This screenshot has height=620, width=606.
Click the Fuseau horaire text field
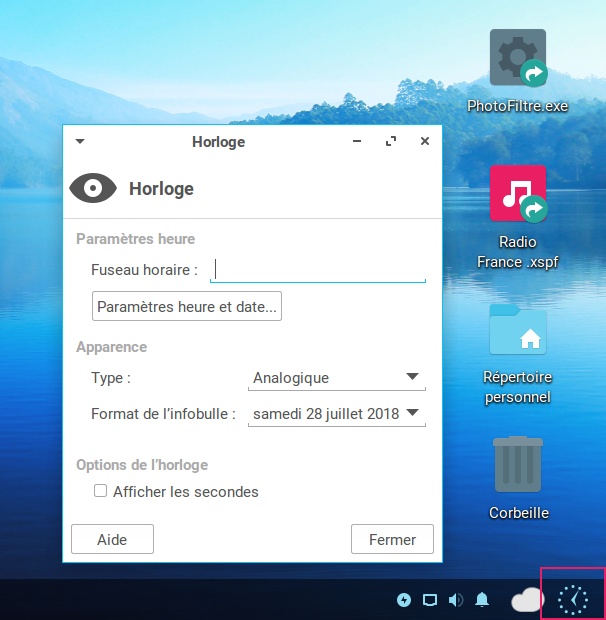(x=320, y=269)
